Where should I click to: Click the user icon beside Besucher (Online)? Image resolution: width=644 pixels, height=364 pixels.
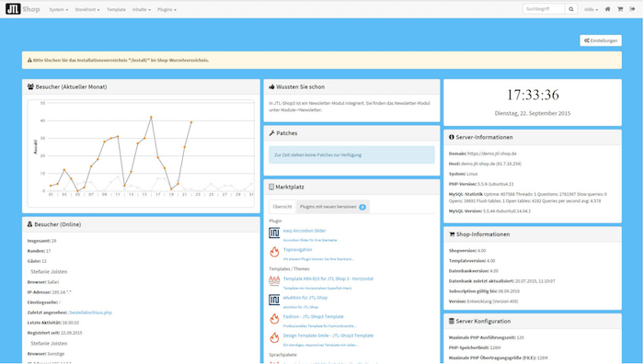click(x=29, y=224)
